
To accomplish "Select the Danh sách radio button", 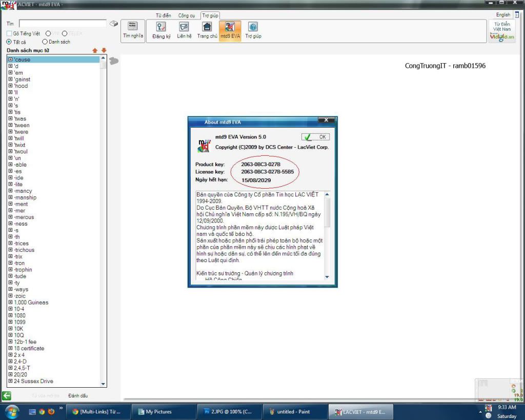I will click(x=45, y=42).
